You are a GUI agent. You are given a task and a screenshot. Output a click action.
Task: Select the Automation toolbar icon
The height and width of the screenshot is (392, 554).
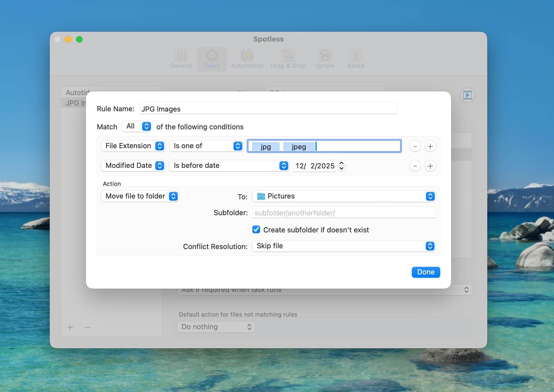click(247, 55)
